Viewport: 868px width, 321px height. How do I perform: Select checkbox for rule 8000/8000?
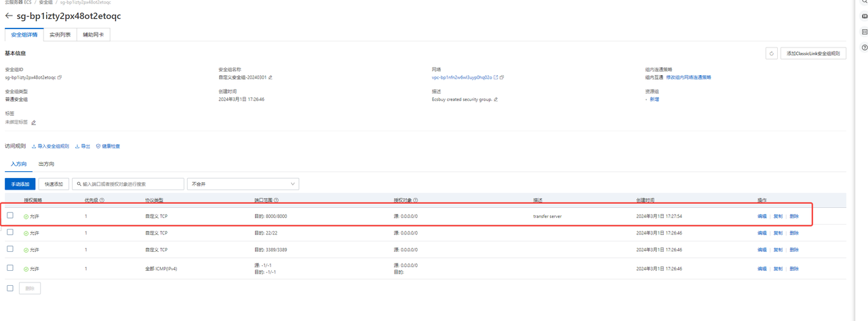[x=10, y=215]
